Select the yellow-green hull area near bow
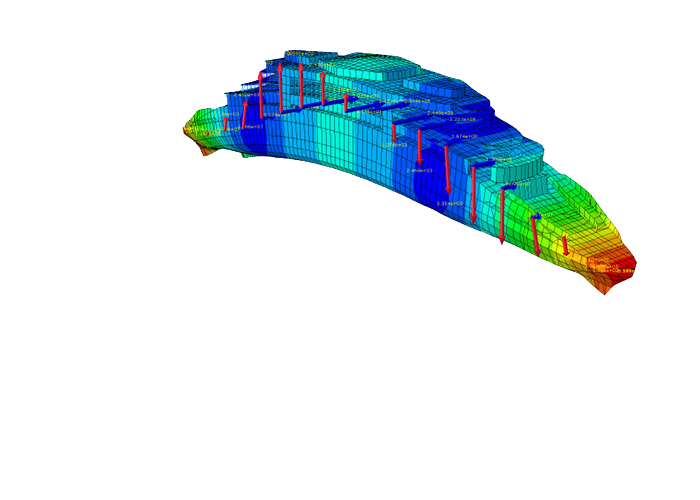 click(x=560, y=215)
